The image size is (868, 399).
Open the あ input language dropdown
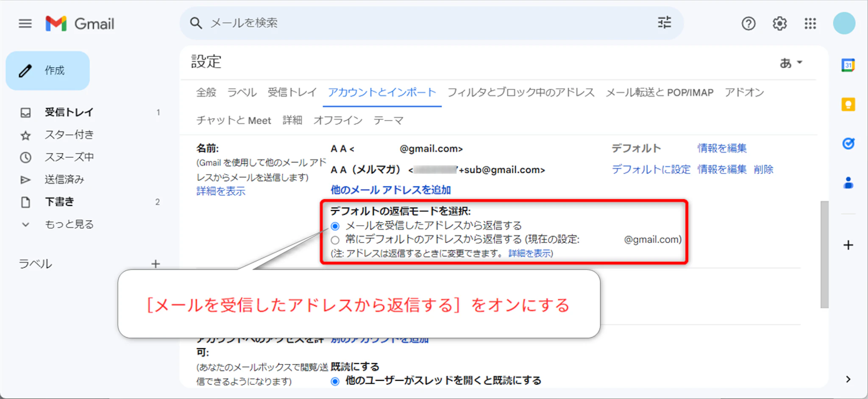coord(791,63)
